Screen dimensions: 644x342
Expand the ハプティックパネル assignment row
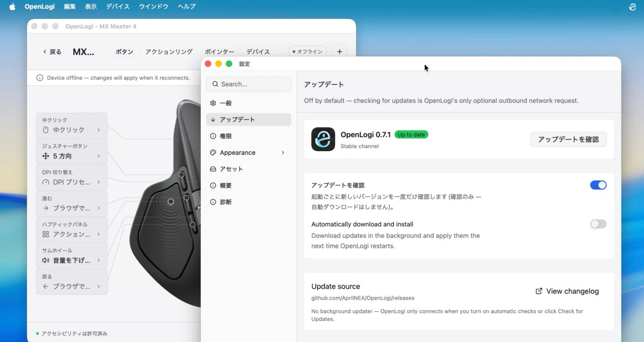click(71, 230)
